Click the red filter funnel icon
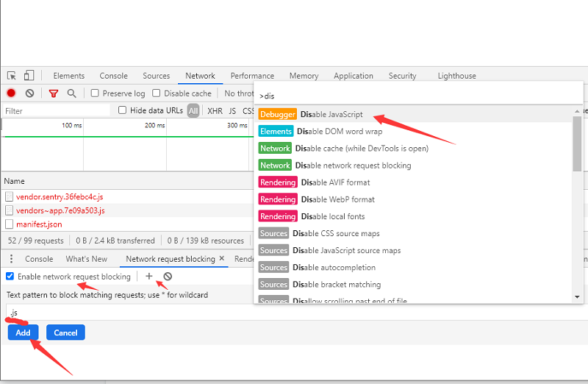 (54, 93)
